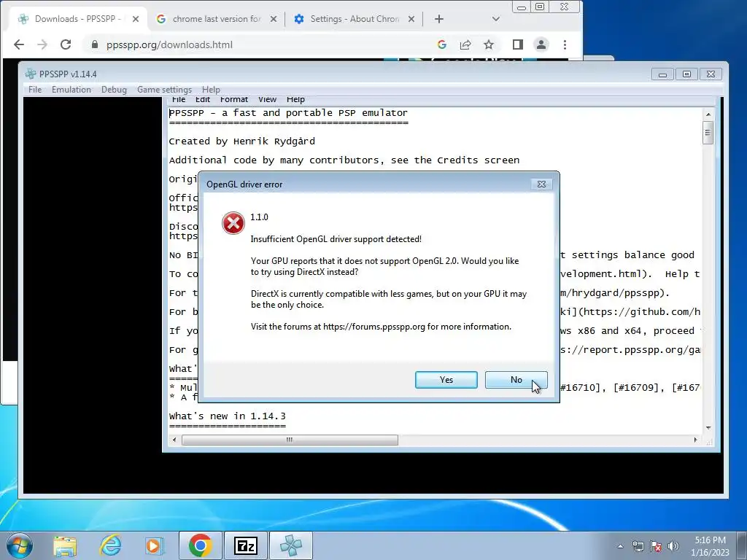Show hidden system tray icons
The width and height of the screenshot is (747, 560).
[x=620, y=546]
